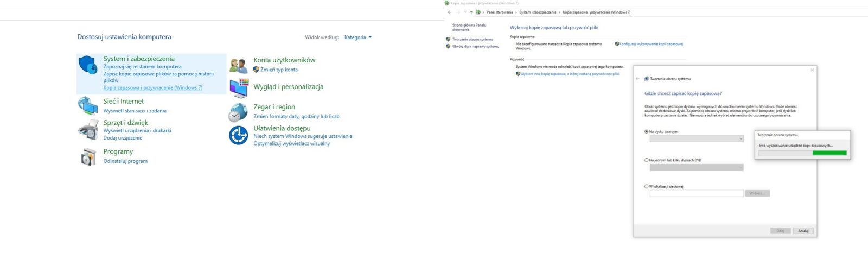Click Zapoznaj się ze stanem komputera
Viewport: 868px width, 259px height.
(x=142, y=67)
